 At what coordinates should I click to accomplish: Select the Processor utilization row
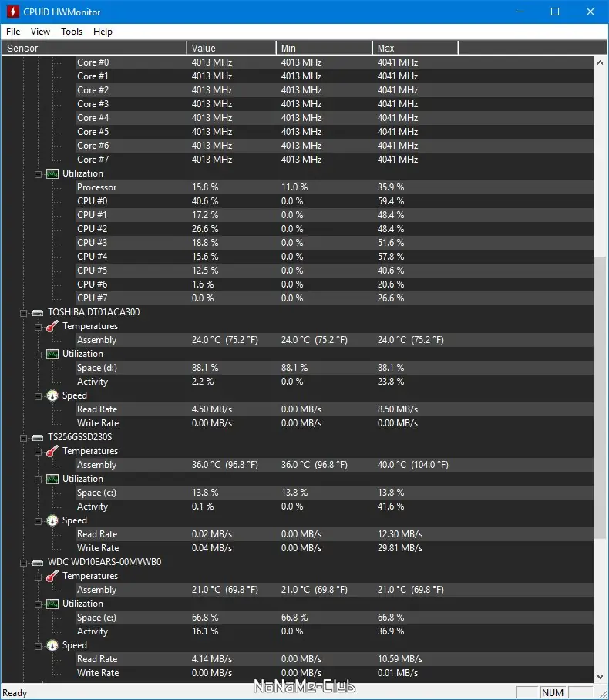[334, 187]
